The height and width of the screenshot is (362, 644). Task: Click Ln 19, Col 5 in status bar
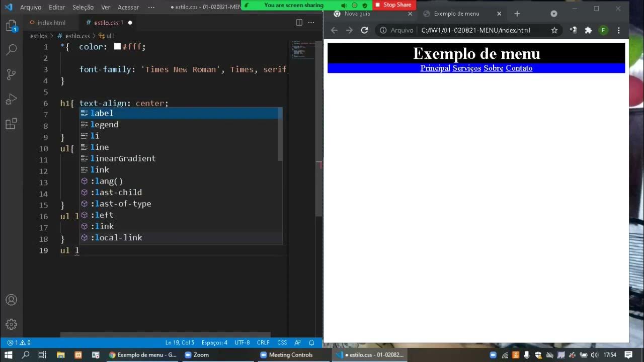[180, 342]
